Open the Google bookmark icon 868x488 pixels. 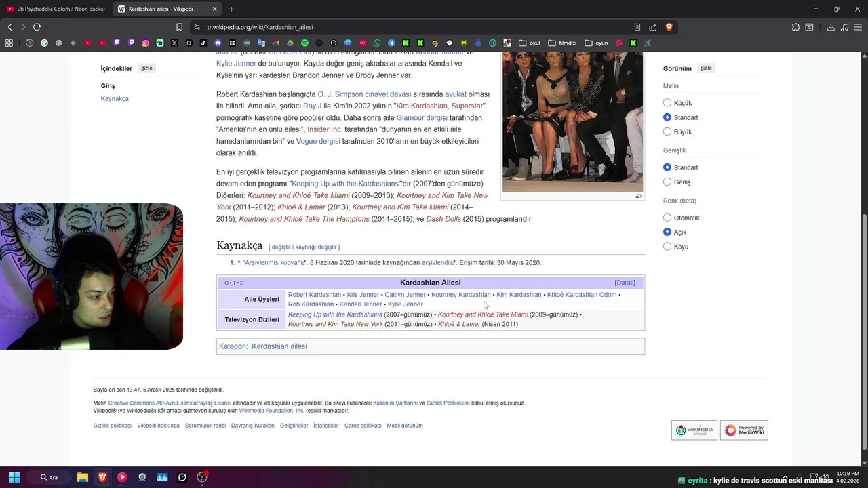[44, 43]
